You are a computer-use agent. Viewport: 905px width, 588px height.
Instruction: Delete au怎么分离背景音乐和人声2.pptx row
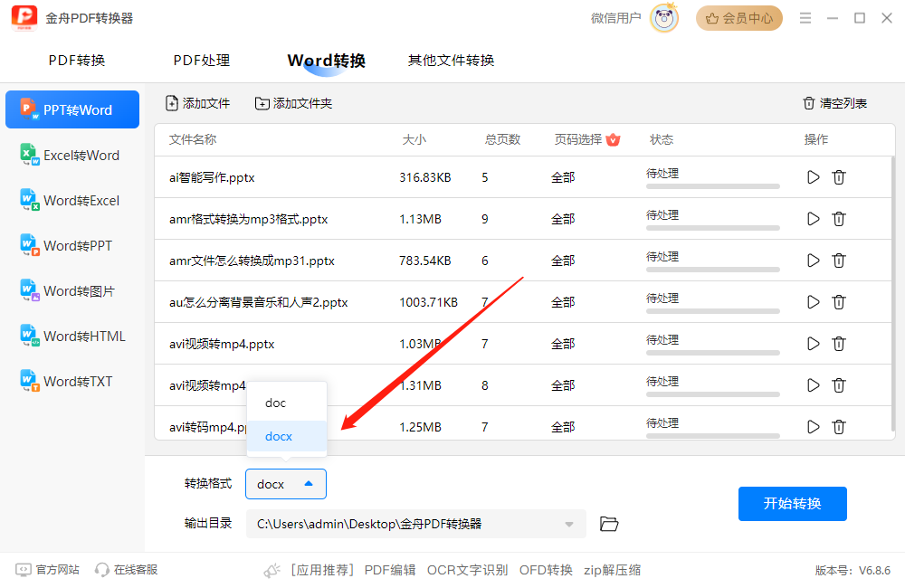coord(839,302)
